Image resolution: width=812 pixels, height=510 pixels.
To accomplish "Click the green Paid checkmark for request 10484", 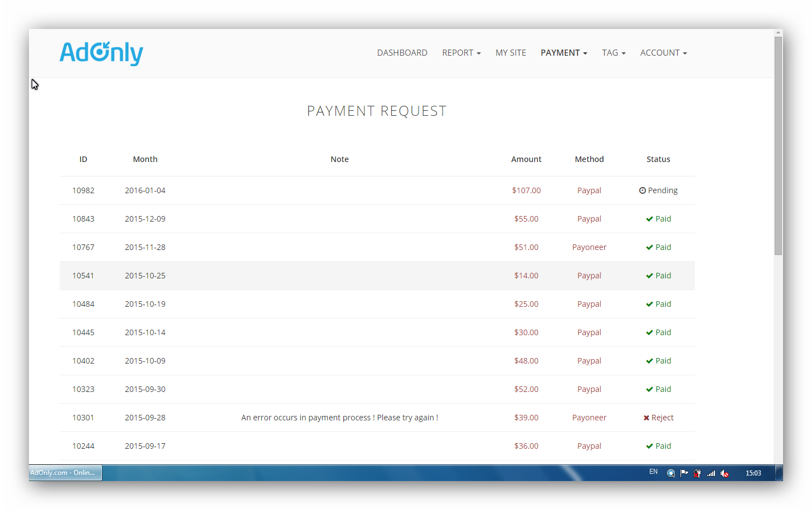I will (x=649, y=304).
